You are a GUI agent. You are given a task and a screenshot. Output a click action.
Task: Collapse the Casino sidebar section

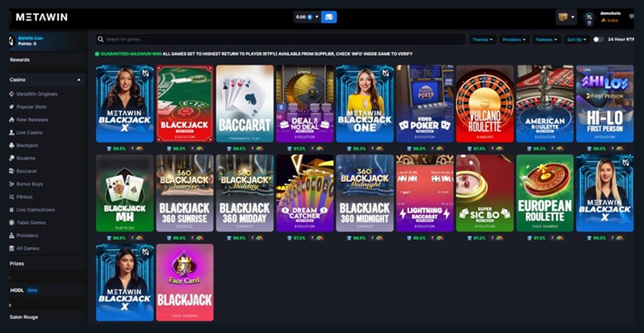pyautogui.click(x=79, y=80)
